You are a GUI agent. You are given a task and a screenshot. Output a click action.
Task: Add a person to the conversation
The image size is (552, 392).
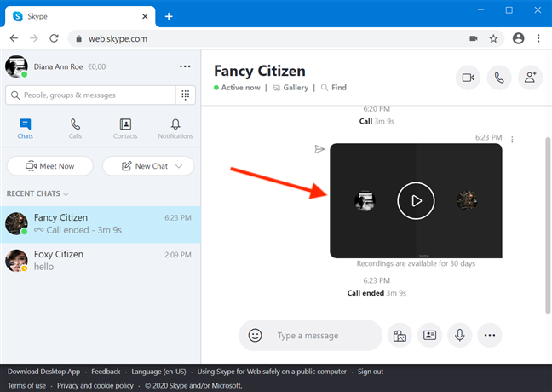pos(530,78)
